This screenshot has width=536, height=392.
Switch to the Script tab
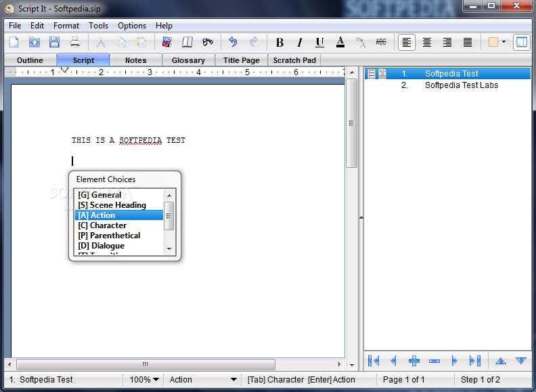[x=83, y=60]
